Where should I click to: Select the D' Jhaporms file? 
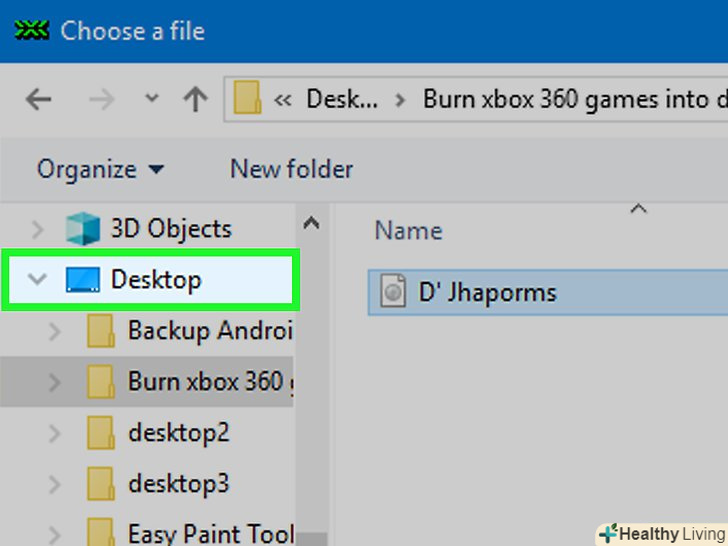(x=548, y=292)
